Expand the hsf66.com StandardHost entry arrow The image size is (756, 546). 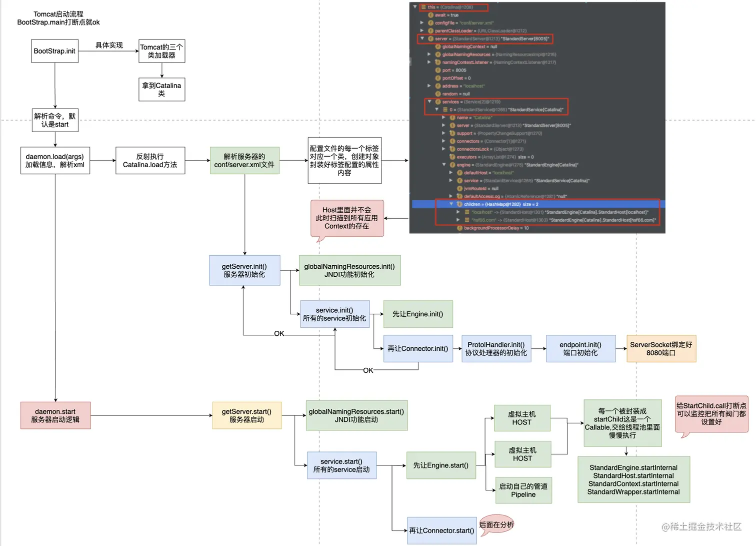[458, 220]
